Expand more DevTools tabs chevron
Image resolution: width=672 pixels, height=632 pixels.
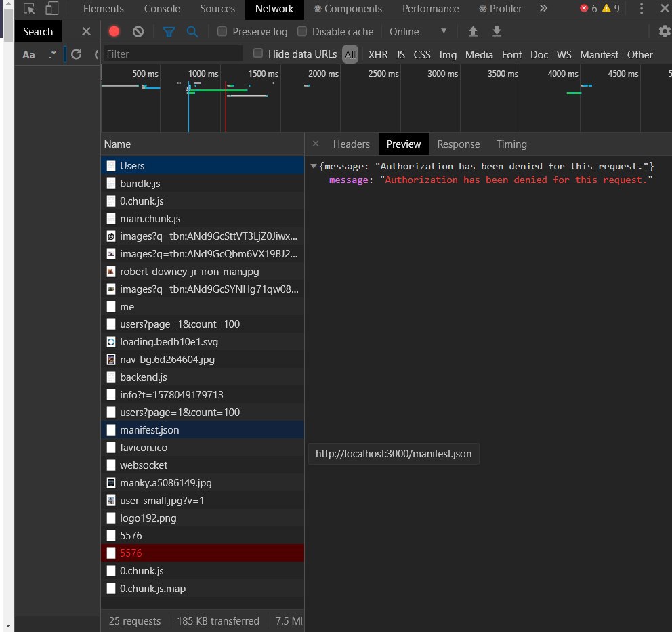543,9
